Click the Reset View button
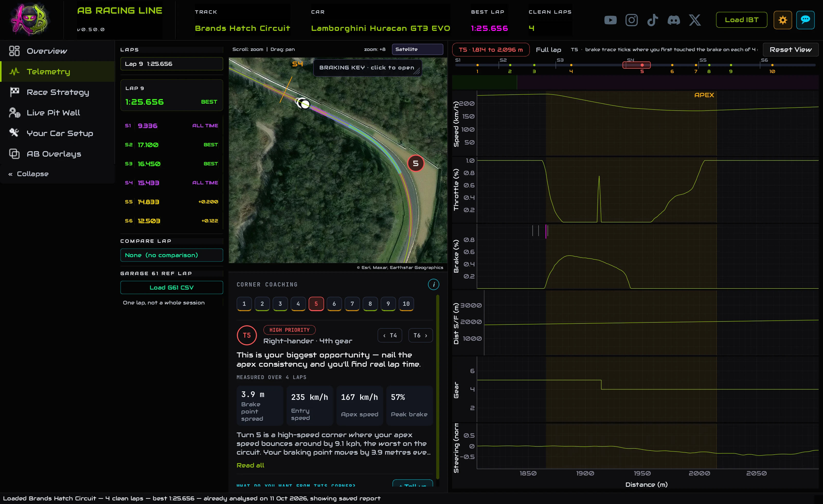Screen dimensions: 823x504 pos(790,49)
